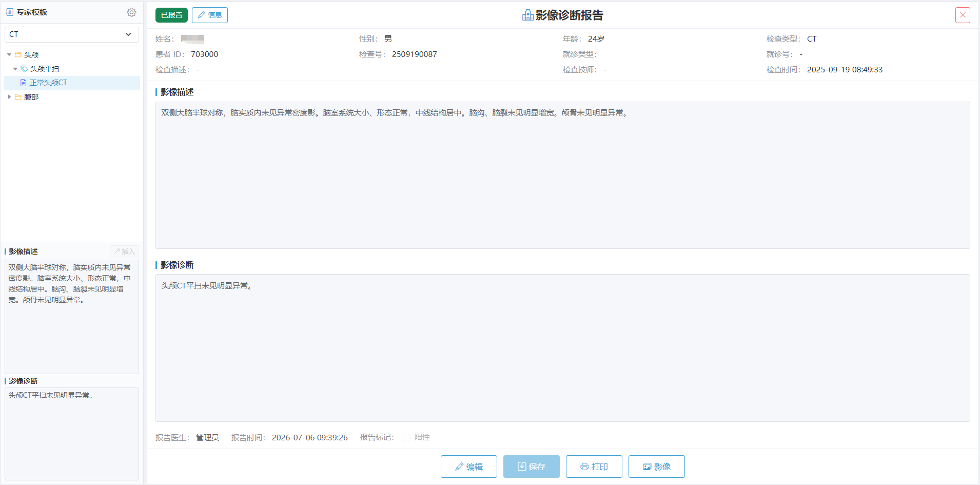This screenshot has height=485, width=980.
Task: Collapse the 头颅 tree node arrow
Action: 9,54
